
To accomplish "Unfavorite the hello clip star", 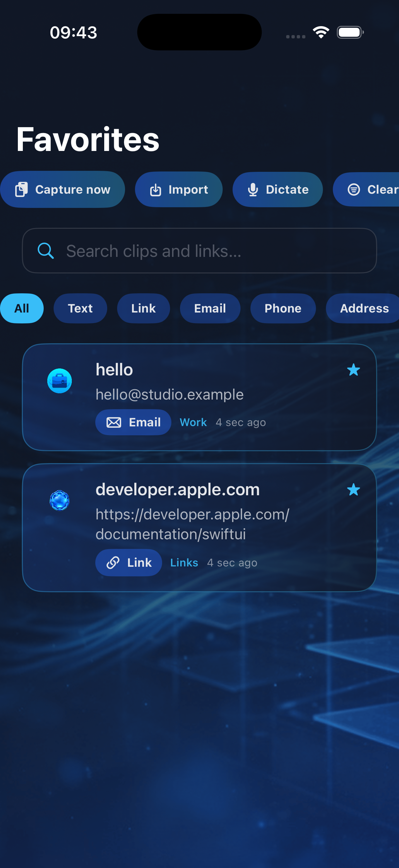I will click(354, 370).
